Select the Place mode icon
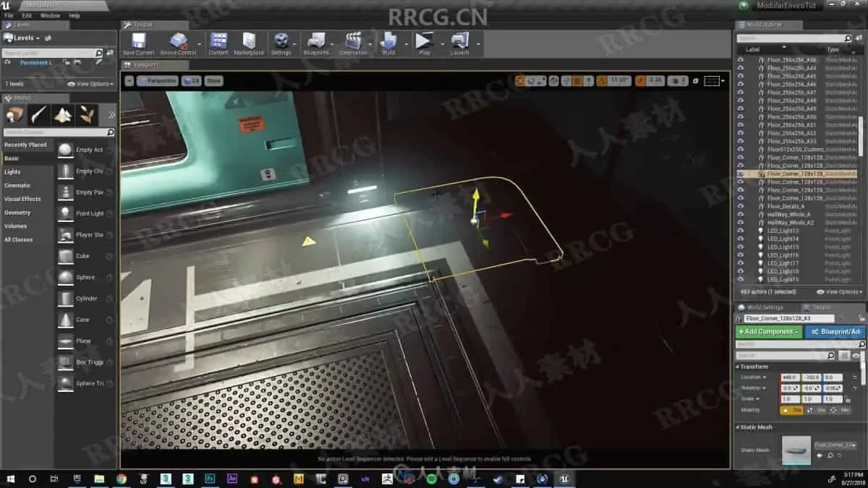The width and height of the screenshot is (868, 488). pos(15,114)
